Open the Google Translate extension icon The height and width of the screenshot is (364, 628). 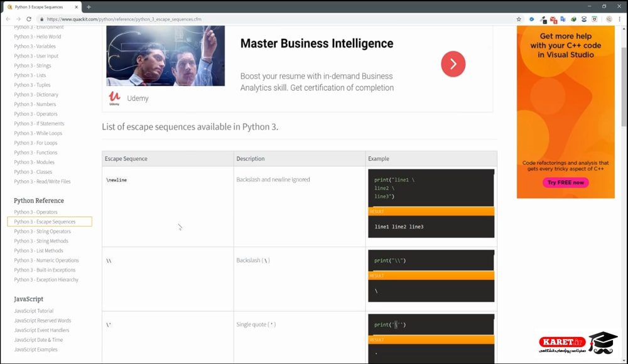tap(563, 19)
